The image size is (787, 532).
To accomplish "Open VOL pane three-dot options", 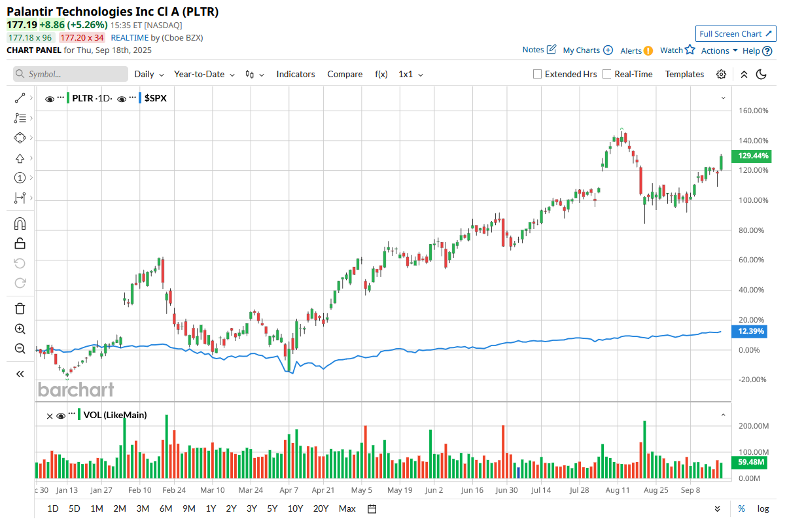I will click(x=71, y=414).
